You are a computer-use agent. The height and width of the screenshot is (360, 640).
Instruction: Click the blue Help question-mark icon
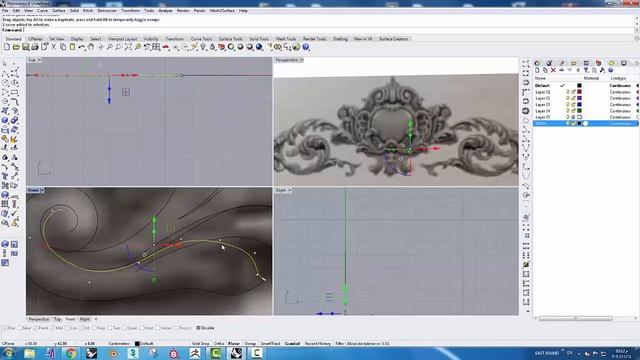pos(306,47)
